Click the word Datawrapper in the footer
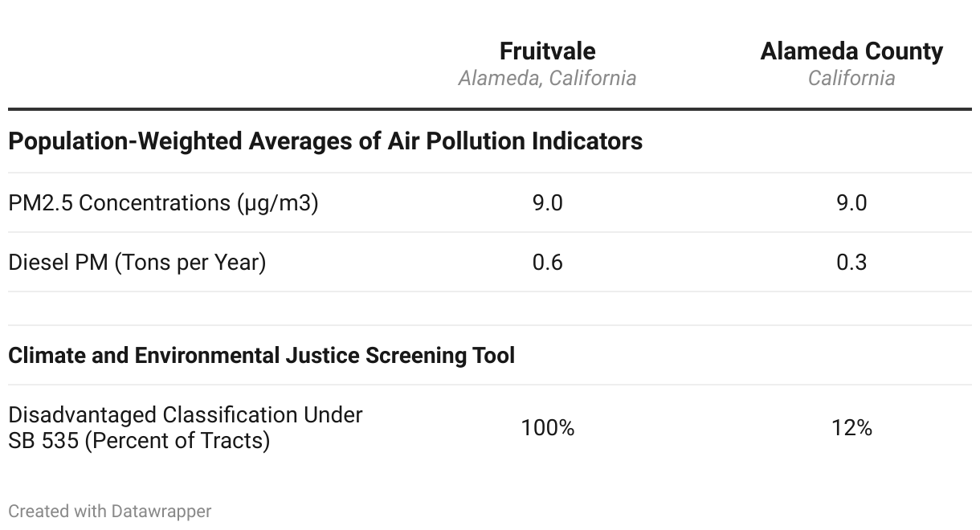This screenshot has height=530, width=980. click(x=161, y=511)
